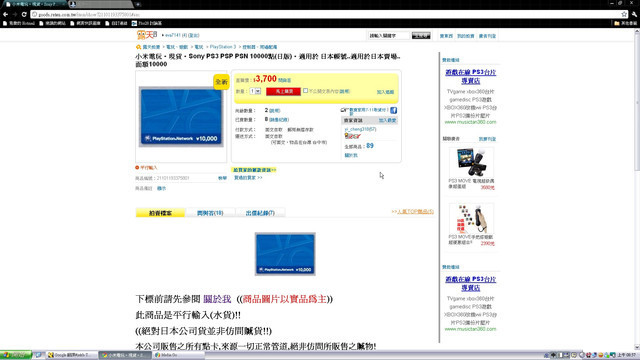Click the PSN card image in description
Image resolution: width=640 pixels, height=360 pixels.
point(285,253)
